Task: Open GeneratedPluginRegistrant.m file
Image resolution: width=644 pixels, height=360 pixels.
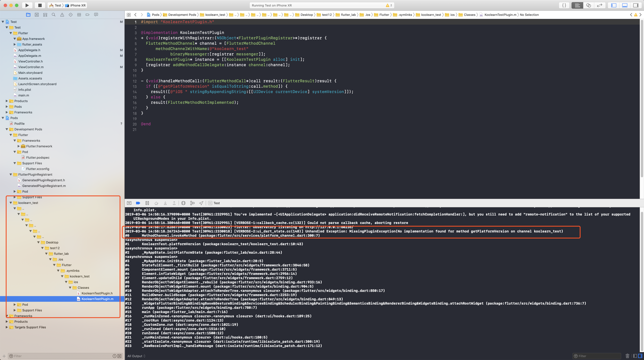Action: click(x=44, y=186)
